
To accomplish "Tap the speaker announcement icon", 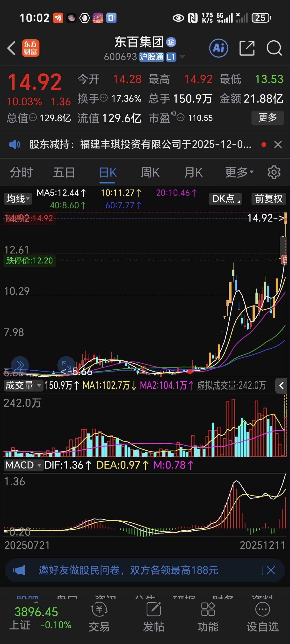I will click(x=14, y=145).
